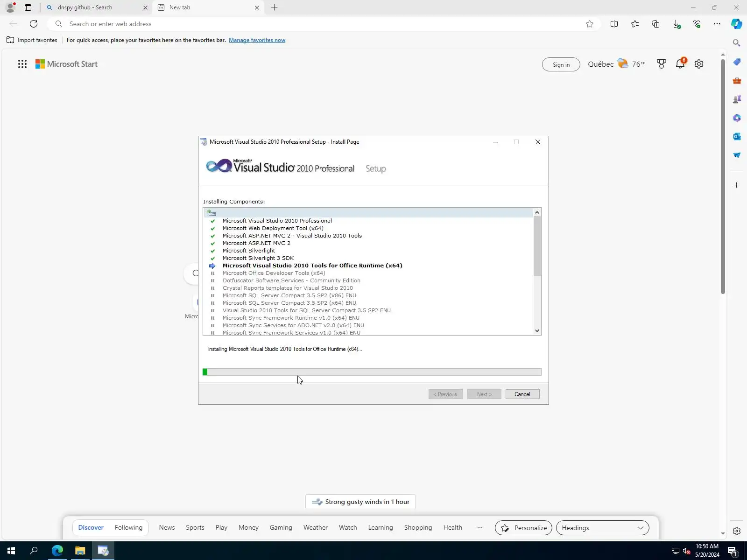Open page settings gear

pos(699,64)
